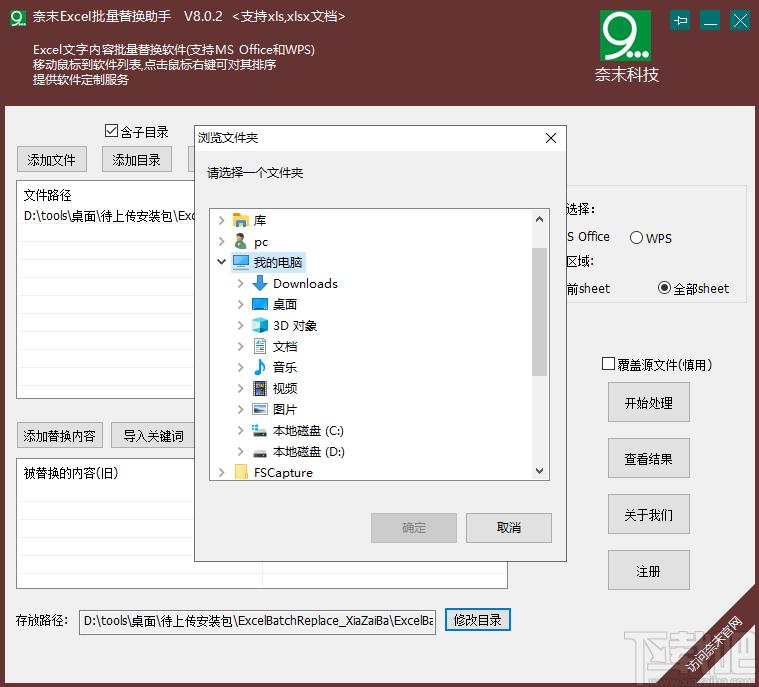This screenshot has height=687, width=759.
Task: Click the 访问奈末官网 corner link
Action: coord(714,644)
